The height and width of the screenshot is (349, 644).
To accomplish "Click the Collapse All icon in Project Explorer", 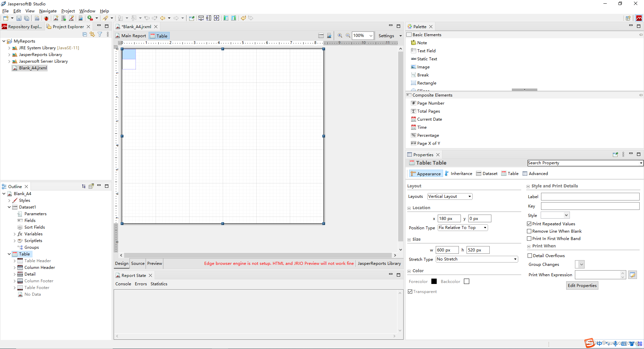I will pos(85,34).
